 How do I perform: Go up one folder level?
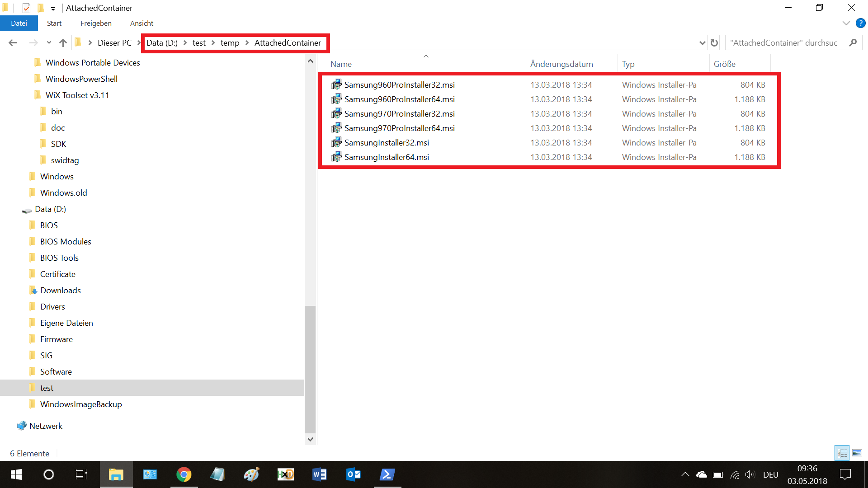click(x=63, y=42)
